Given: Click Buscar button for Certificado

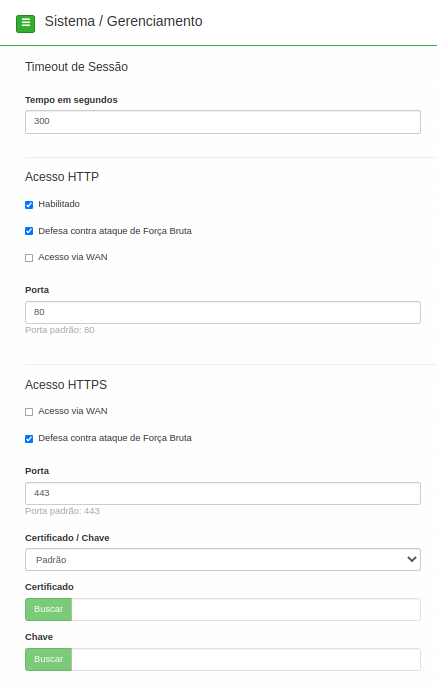Looking at the screenshot, I should 48,609.
